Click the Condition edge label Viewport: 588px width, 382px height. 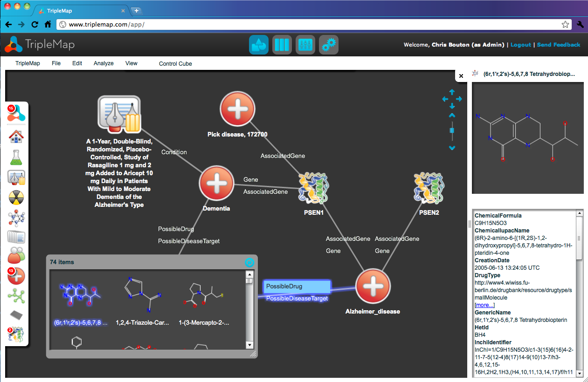pos(174,152)
